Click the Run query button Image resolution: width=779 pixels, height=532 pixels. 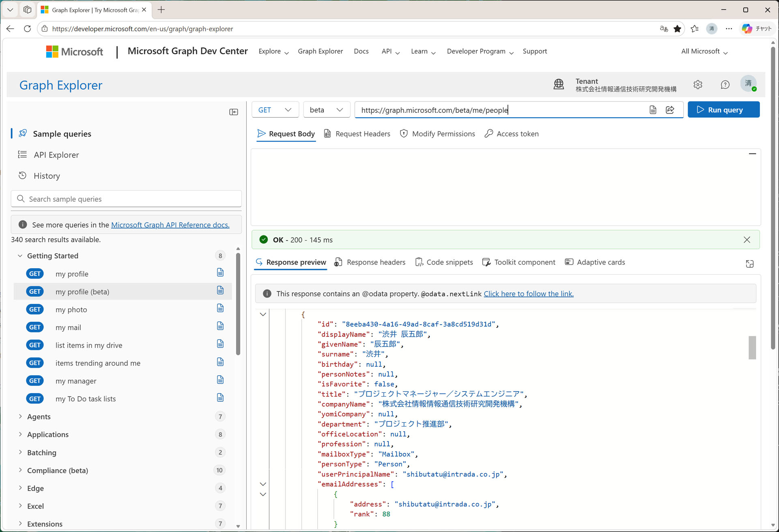tap(724, 110)
